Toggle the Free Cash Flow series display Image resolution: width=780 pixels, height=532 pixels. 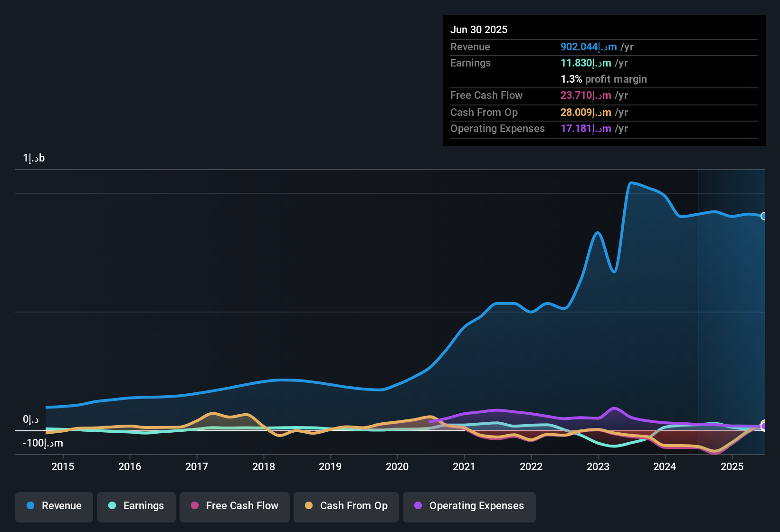pos(234,506)
